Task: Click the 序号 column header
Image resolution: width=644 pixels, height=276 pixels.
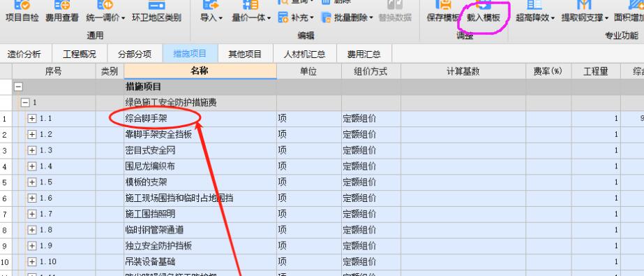Action: [x=54, y=71]
